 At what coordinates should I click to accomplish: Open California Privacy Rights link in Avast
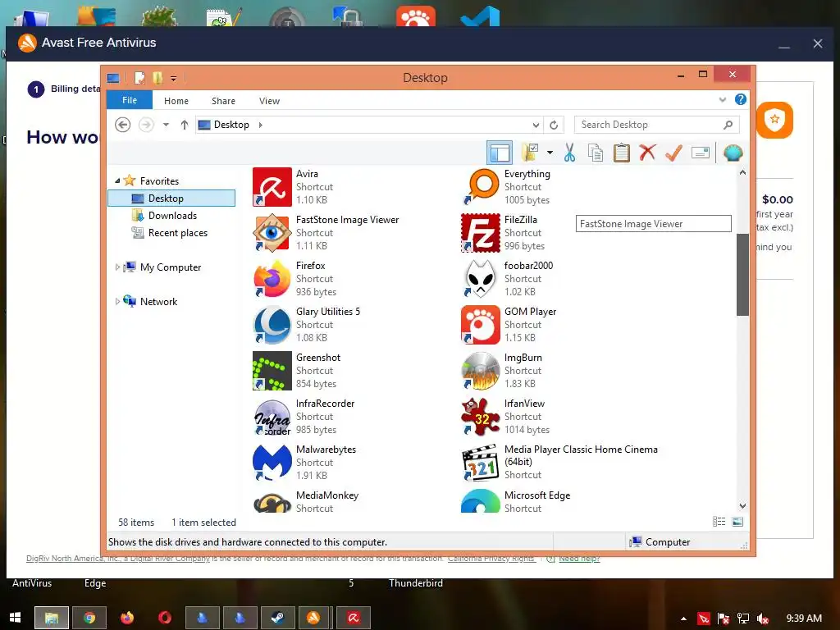click(x=491, y=559)
